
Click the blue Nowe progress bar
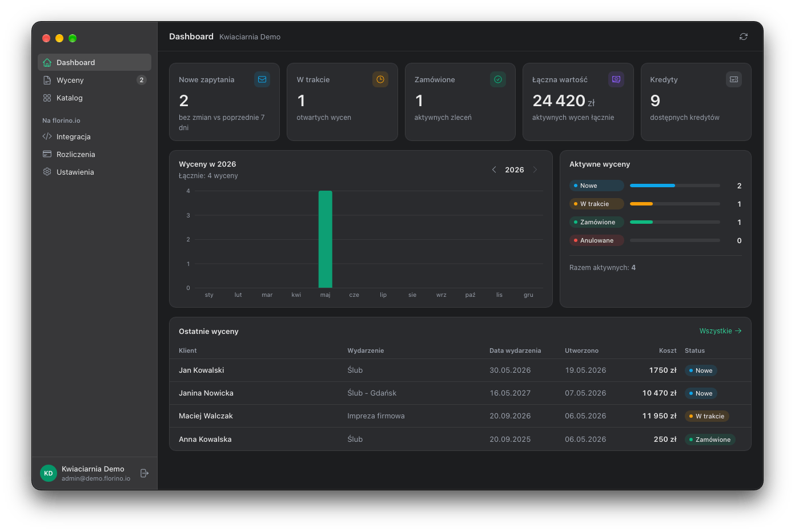click(x=652, y=186)
